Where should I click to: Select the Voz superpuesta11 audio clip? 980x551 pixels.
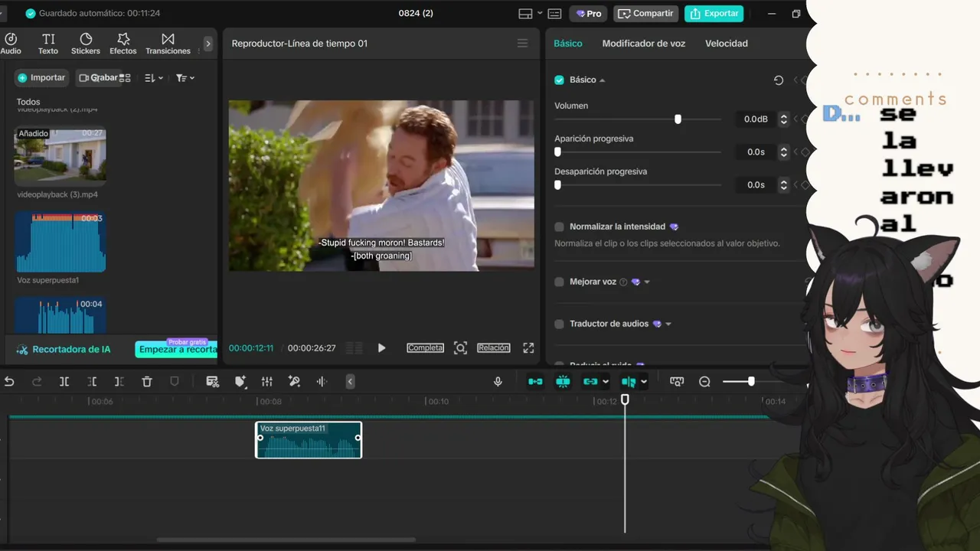coord(309,440)
